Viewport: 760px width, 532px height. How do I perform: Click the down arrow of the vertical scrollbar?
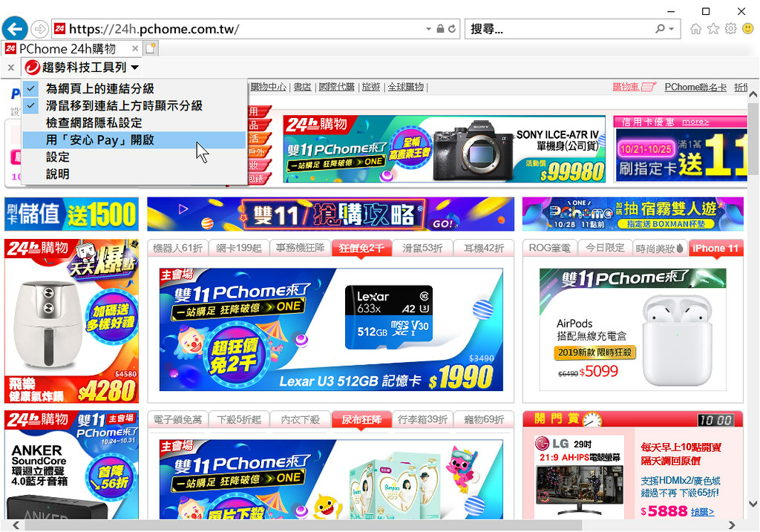(753, 504)
